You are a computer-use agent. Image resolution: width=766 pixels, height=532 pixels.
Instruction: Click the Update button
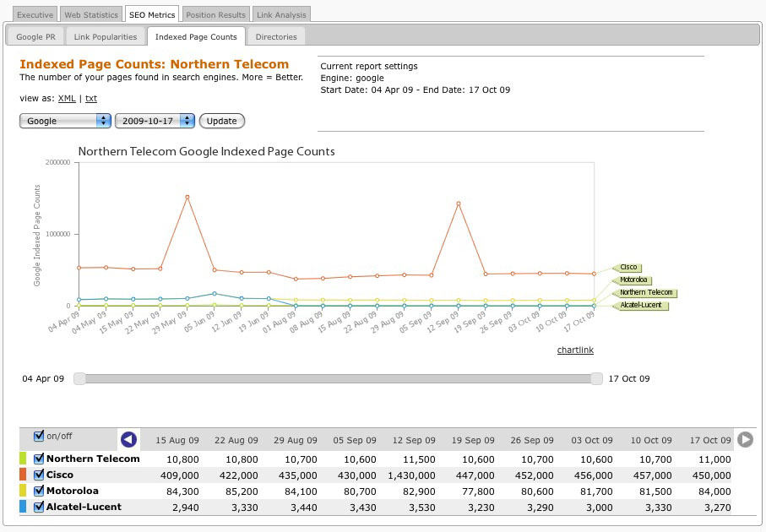click(222, 121)
